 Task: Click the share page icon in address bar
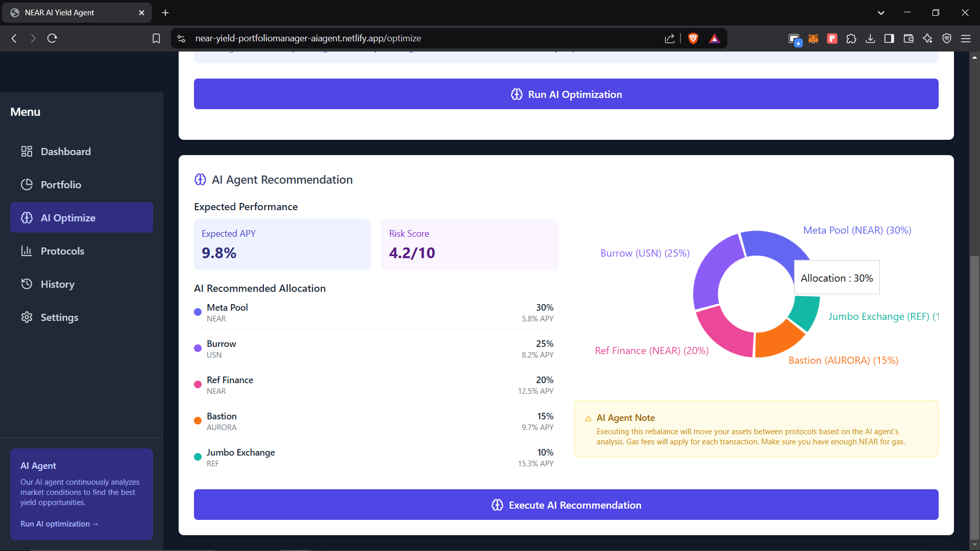click(670, 38)
